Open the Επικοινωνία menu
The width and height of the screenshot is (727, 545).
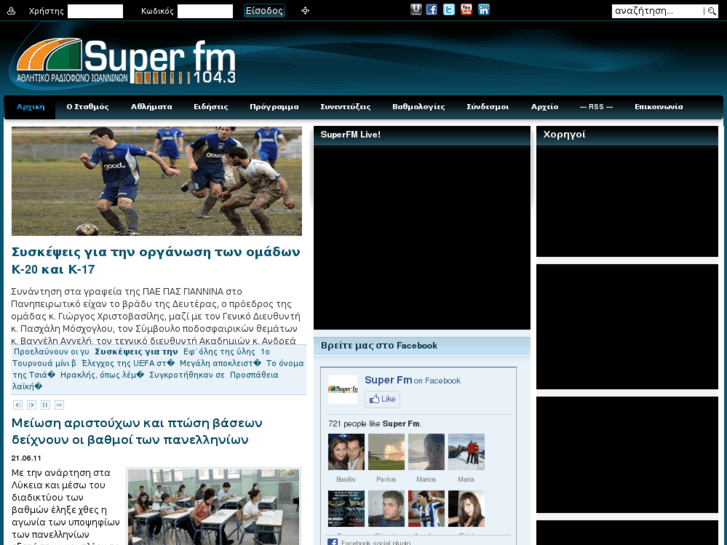click(x=658, y=107)
